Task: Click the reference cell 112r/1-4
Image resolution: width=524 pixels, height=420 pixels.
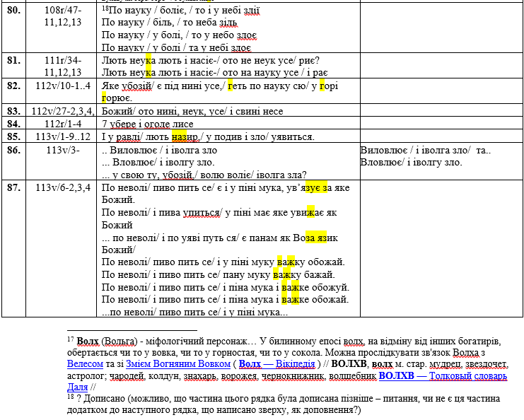Action: [63, 124]
